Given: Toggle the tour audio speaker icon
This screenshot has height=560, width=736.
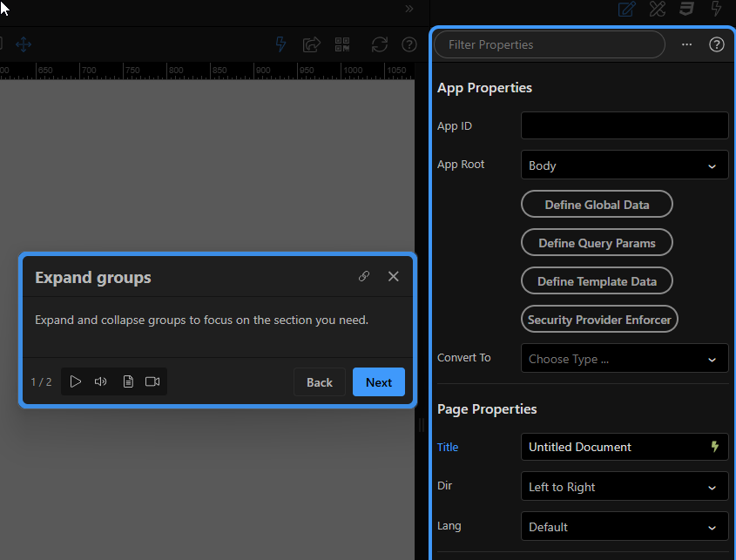Looking at the screenshot, I should pos(100,381).
